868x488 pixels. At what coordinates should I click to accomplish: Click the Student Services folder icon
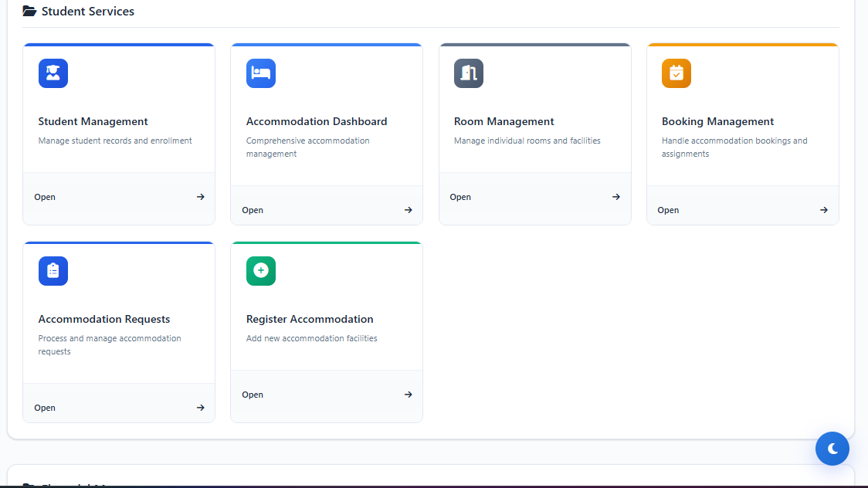[x=29, y=12]
